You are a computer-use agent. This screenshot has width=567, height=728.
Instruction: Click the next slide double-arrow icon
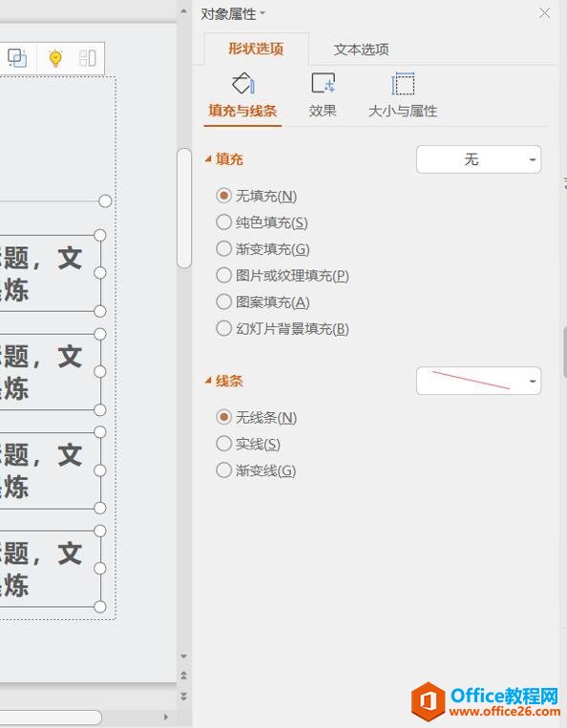[184, 696]
